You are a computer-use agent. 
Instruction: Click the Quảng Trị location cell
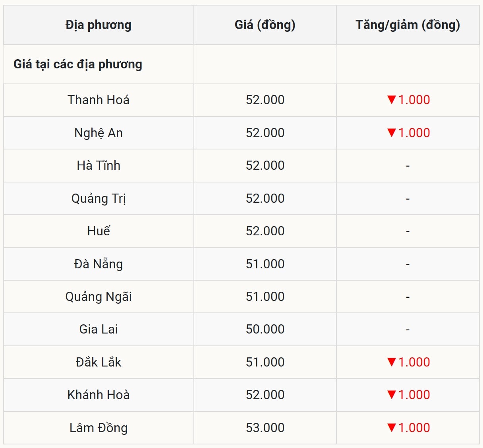99,198
